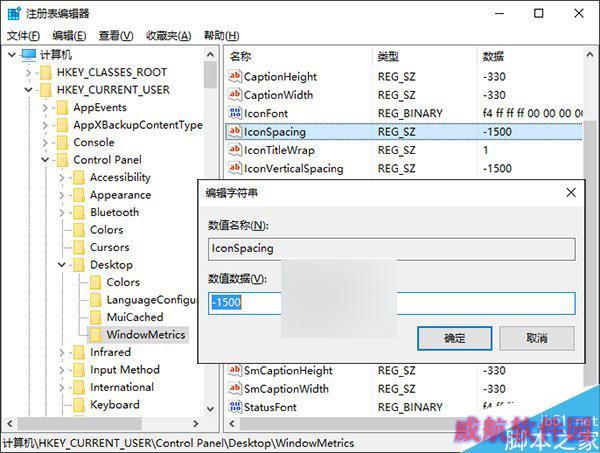Open the 编辑(E) menu
Screen dimensions: 600x453
pyautogui.click(x=69, y=36)
